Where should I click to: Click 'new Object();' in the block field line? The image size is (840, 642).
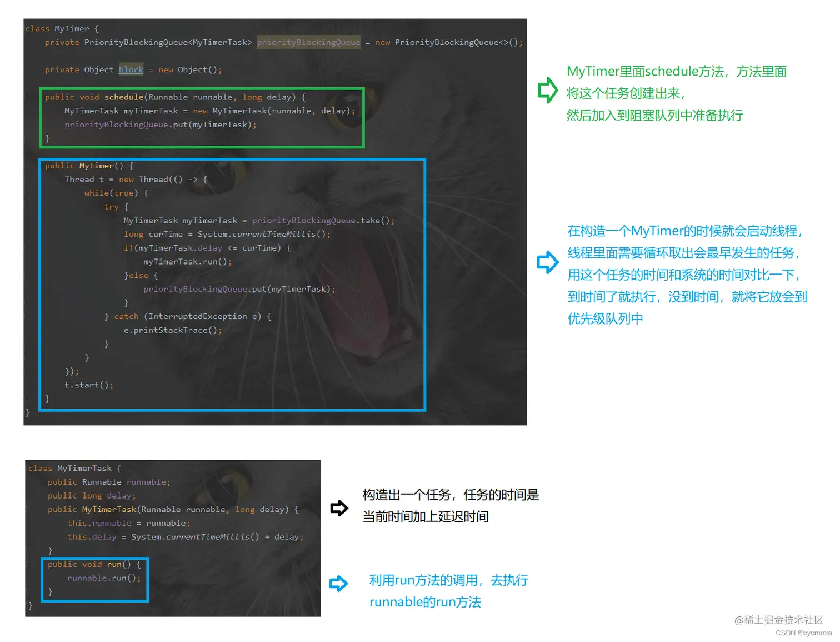tap(190, 69)
